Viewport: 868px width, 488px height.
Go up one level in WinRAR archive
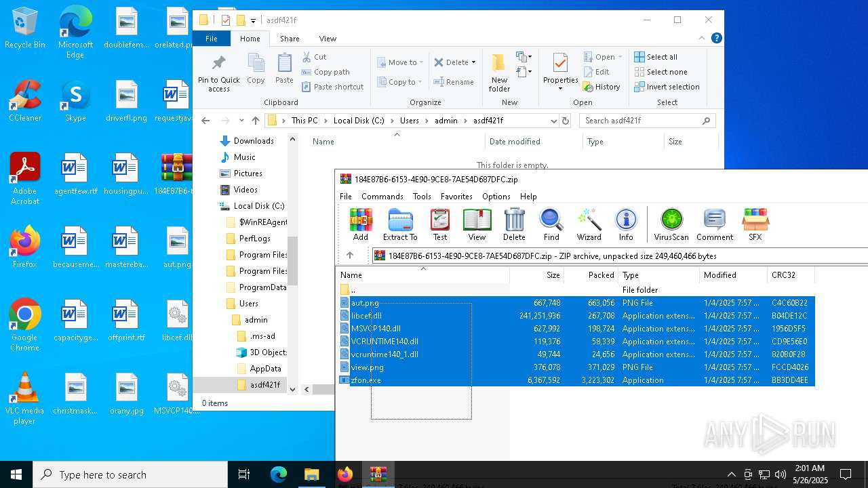[350, 256]
